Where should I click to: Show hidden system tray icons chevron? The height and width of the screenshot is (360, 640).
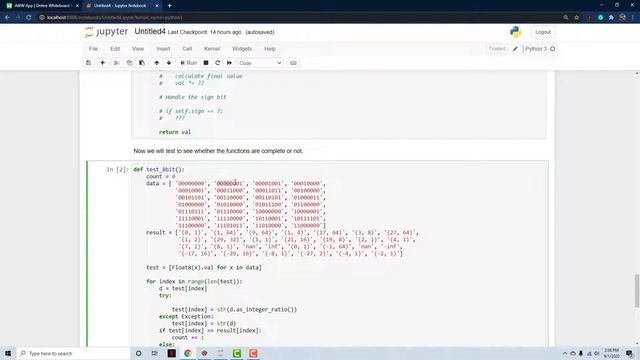[565, 353]
